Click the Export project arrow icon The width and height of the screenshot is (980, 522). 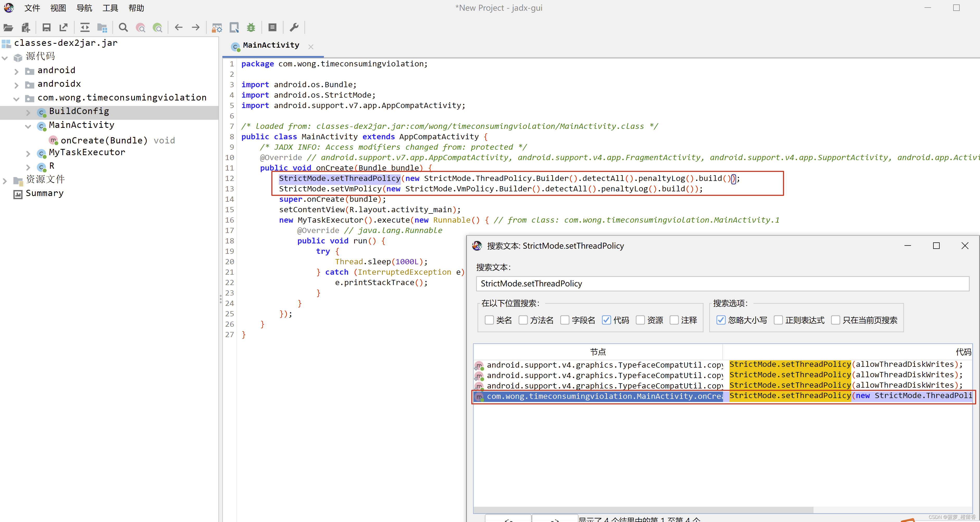64,27
